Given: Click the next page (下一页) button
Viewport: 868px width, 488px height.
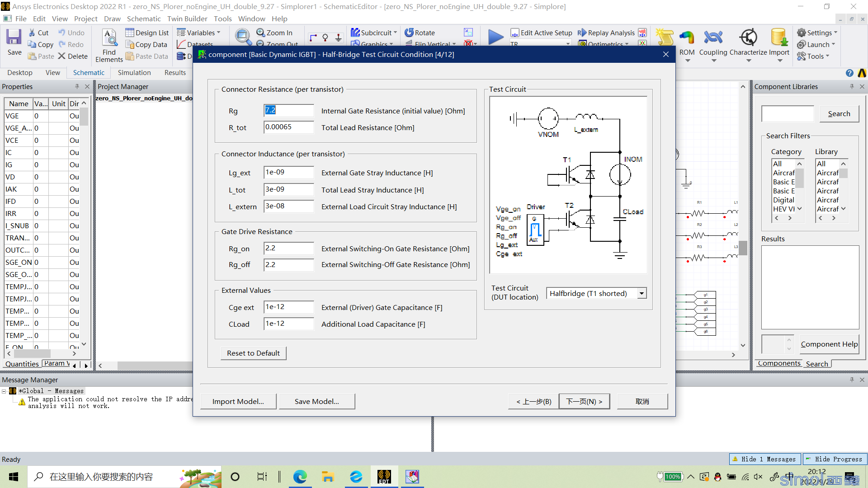Looking at the screenshot, I should pos(584,401).
